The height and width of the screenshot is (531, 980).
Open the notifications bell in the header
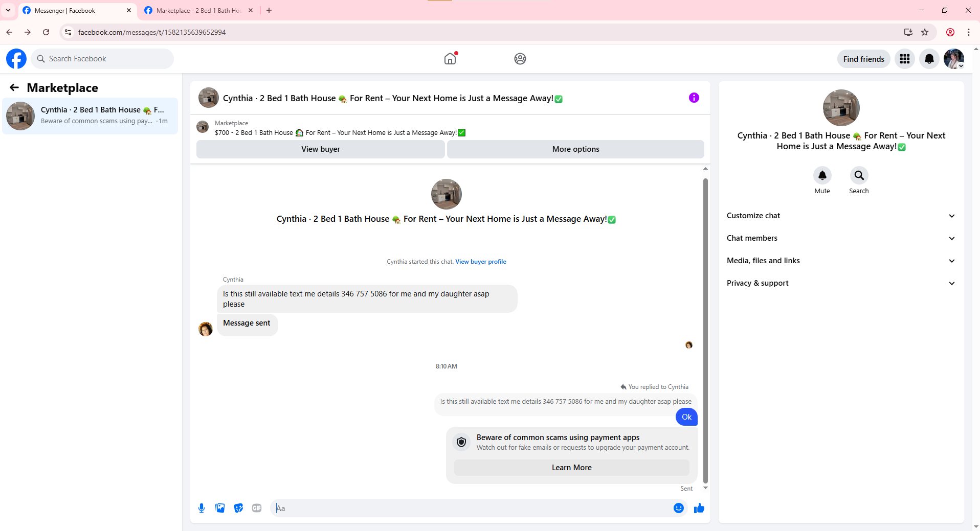coord(929,59)
